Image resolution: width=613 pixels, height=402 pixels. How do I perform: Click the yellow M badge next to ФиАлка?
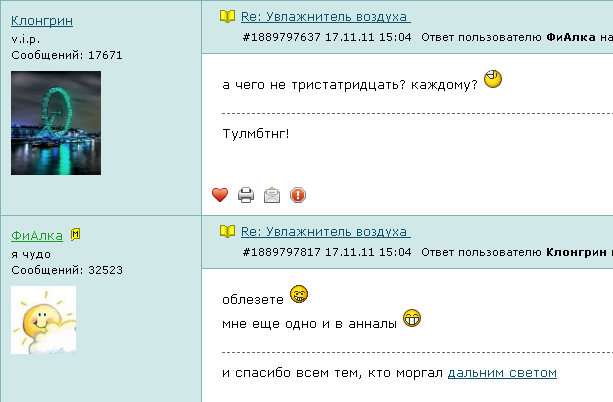(75, 235)
